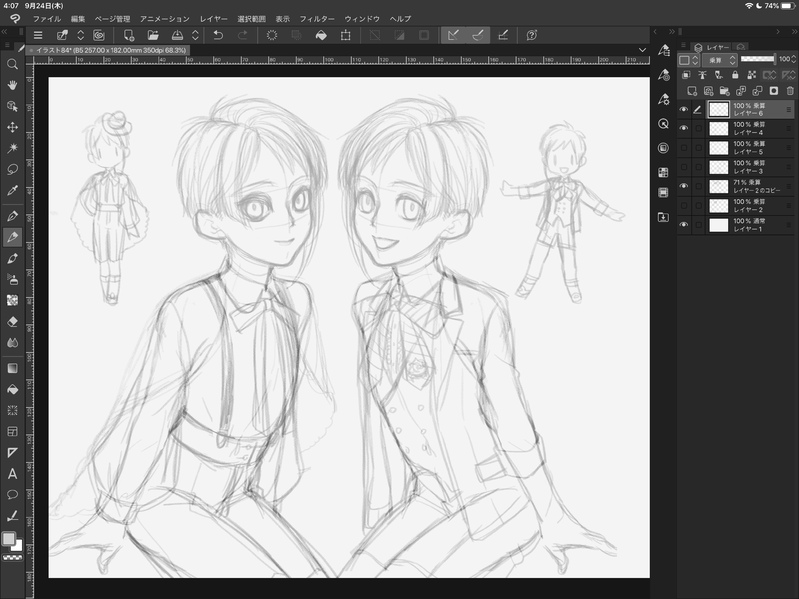Click the Delete layer trash icon
Screen dimensions: 799x599
[790, 91]
